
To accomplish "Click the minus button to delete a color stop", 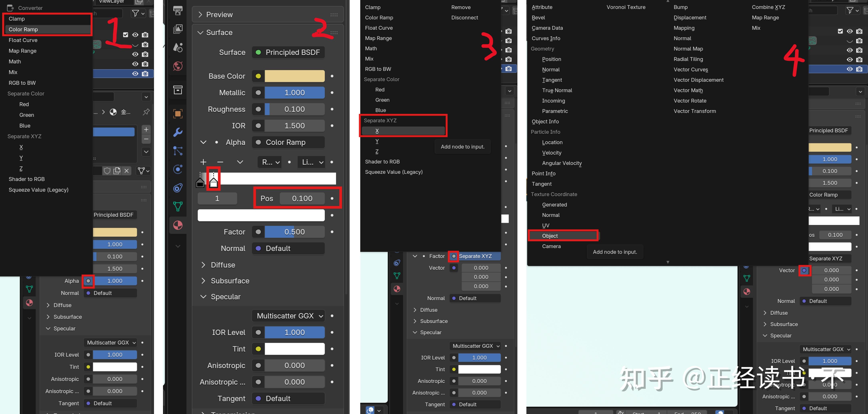I will pyautogui.click(x=220, y=162).
